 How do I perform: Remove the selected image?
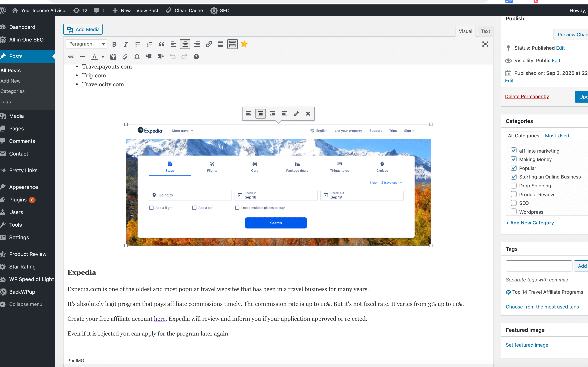(308, 114)
